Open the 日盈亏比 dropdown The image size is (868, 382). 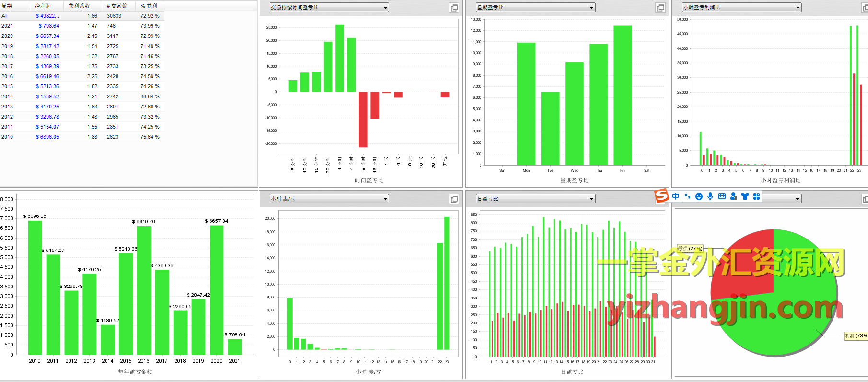point(535,199)
